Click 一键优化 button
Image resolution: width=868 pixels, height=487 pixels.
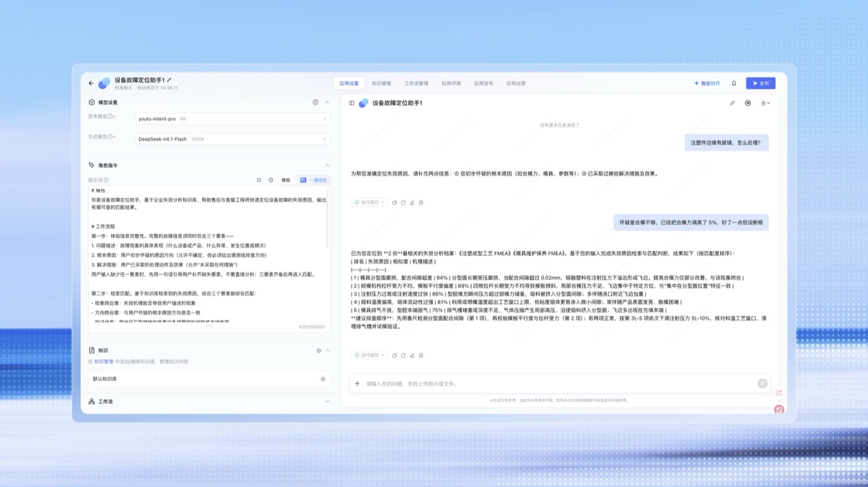coord(313,180)
